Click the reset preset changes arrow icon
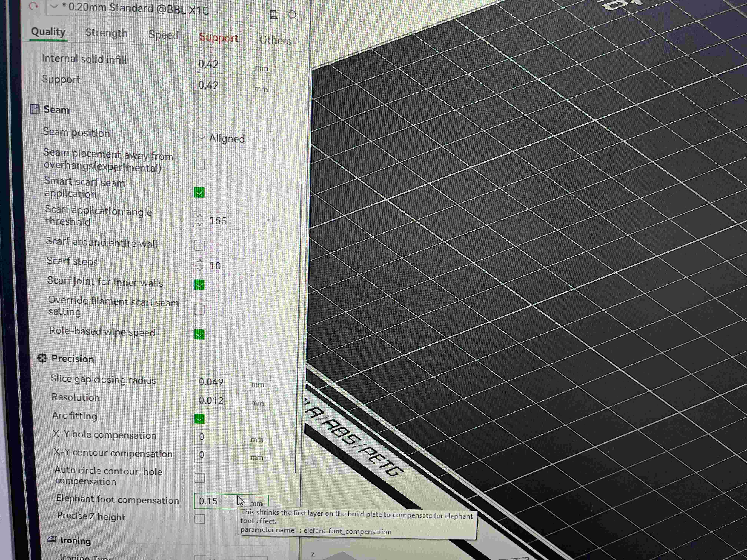The height and width of the screenshot is (560, 747). pyautogui.click(x=33, y=6)
